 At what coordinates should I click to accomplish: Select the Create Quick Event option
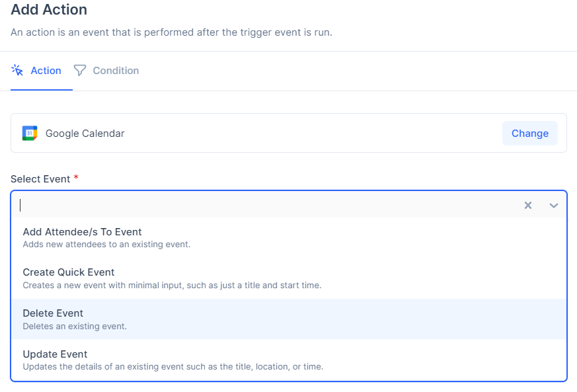[289, 279]
